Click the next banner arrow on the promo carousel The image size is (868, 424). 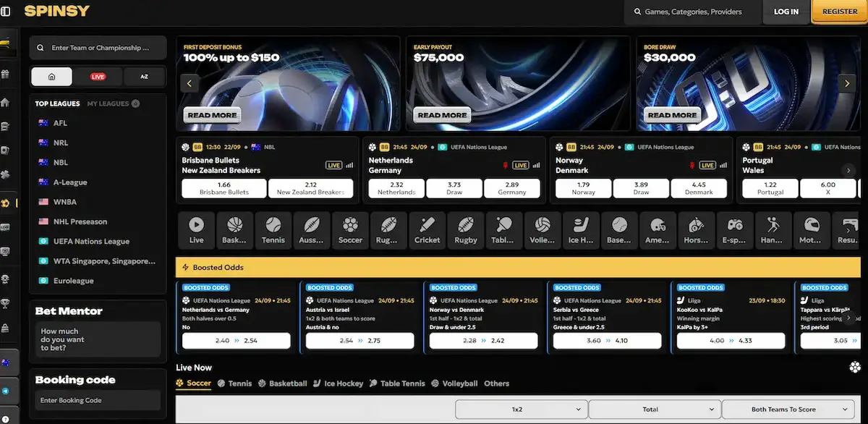click(847, 83)
